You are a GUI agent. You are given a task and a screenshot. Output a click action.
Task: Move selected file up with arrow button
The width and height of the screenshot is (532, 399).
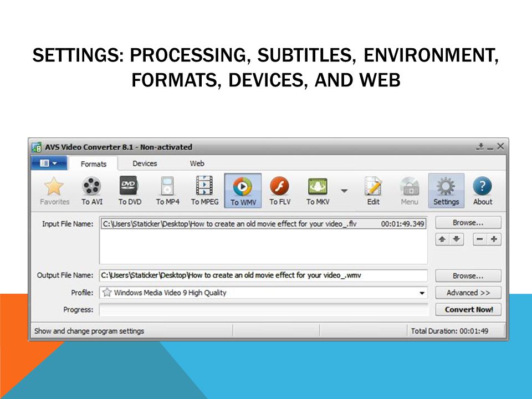[x=442, y=239]
